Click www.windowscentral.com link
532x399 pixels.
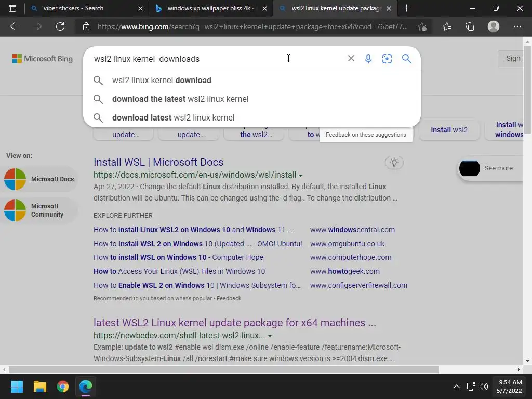click(352, 230)
